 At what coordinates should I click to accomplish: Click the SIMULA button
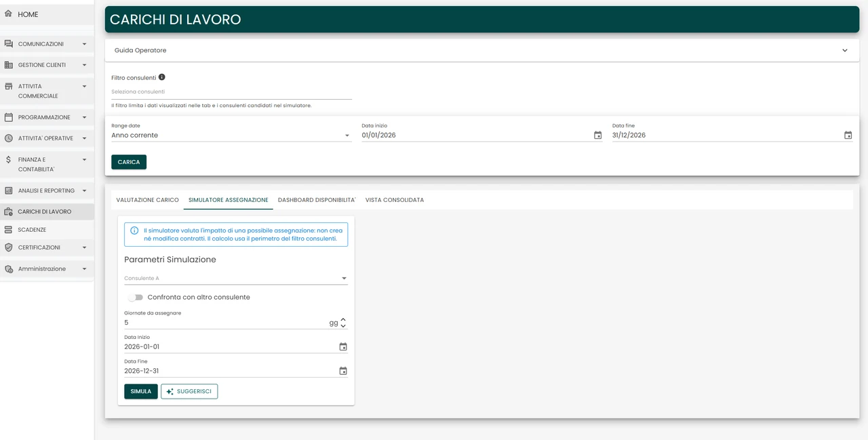pos(141,391)
